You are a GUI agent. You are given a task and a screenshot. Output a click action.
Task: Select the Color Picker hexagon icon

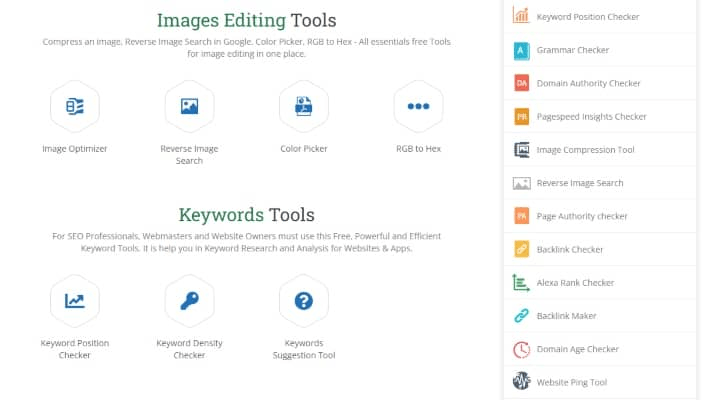point(304,106)
